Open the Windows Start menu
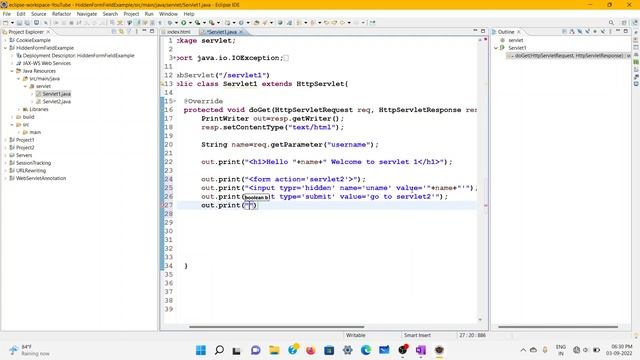The width and height of the screenshot is (640, 360). tap(201, 350)
